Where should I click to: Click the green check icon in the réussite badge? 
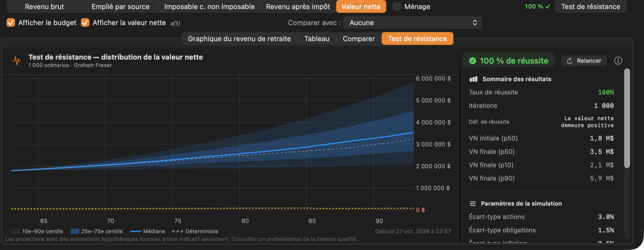(473, 61)
